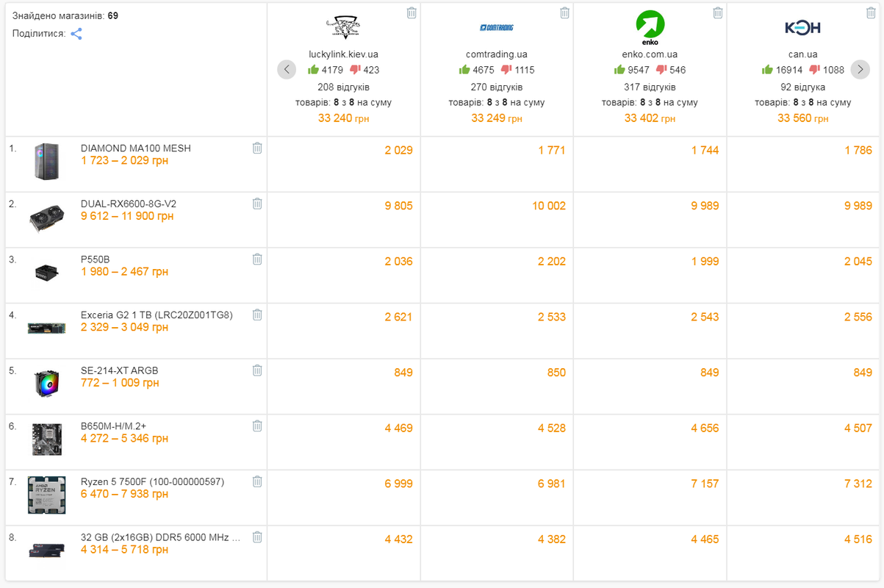Delete DIAMOND MA100 MESH row trash icon

click(x=257, y=148)
